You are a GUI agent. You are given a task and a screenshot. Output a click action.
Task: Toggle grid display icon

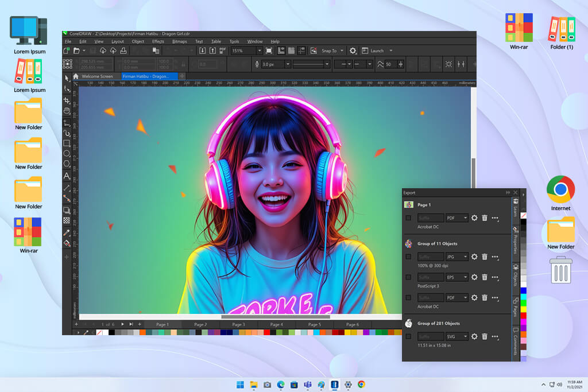pyautogui.click(x=291, y=51)
